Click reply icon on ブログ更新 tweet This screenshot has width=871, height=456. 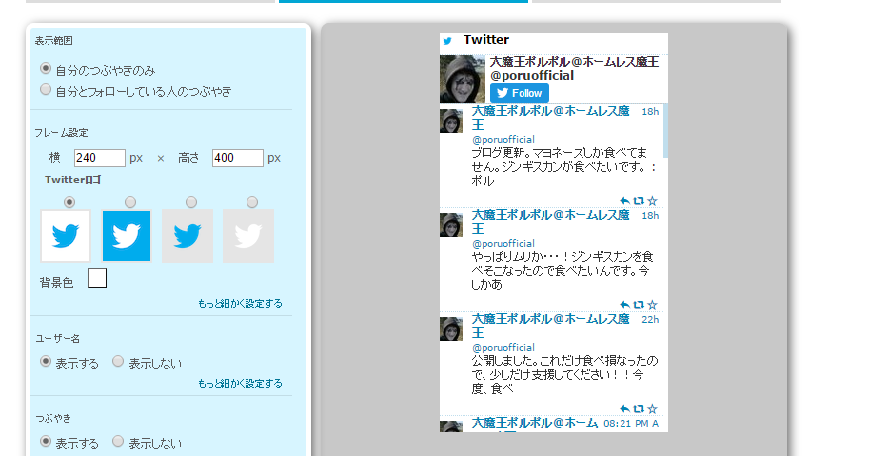(x=625, y=201)
